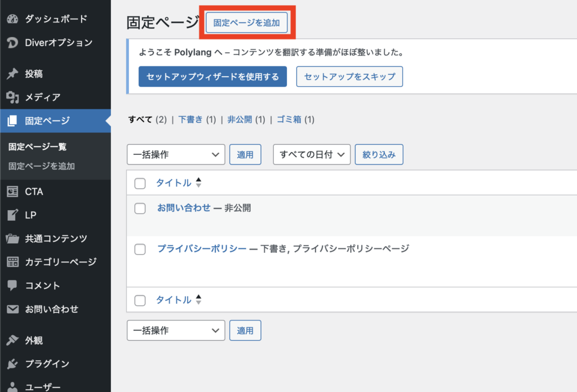Sort by タイトル column header
Viewport: 577px width, 392px height.
tap(174, 183)
